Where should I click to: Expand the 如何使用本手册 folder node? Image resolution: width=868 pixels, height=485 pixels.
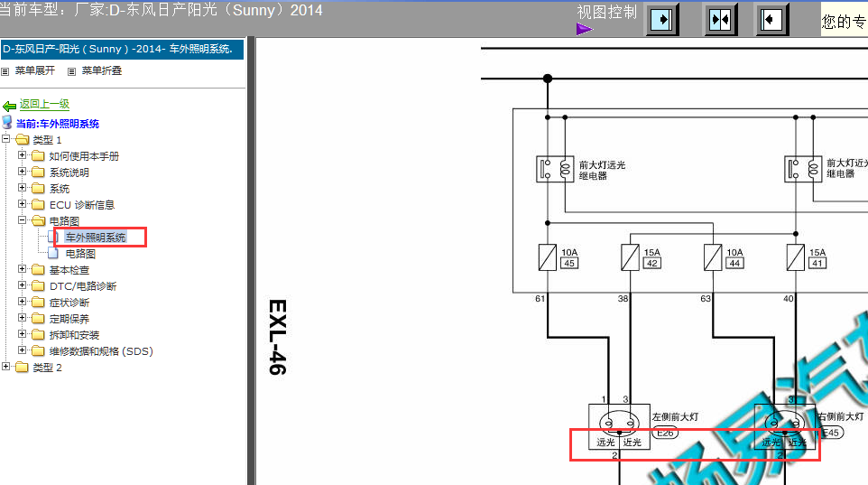point(23,155)
